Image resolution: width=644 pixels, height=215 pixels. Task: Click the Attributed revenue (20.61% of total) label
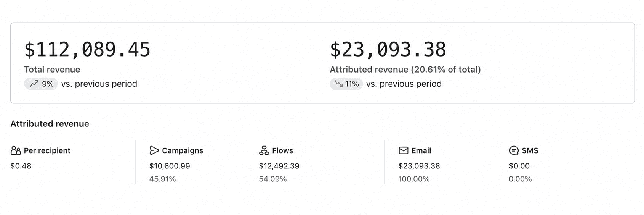(x=405, y=70)
